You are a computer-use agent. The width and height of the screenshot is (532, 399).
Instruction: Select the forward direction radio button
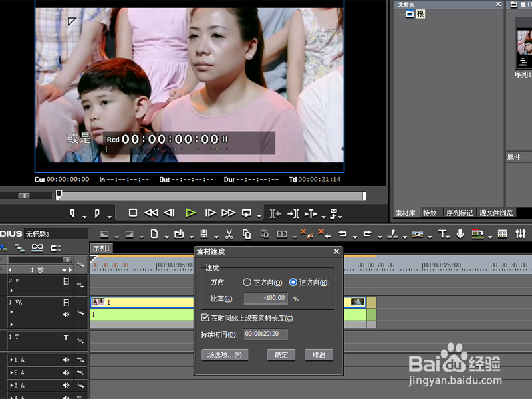tap(247, 282)
